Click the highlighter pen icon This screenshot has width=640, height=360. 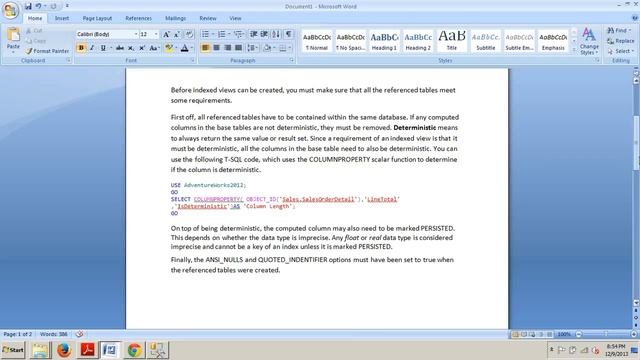pyautogui.click(x=168, y=48)
